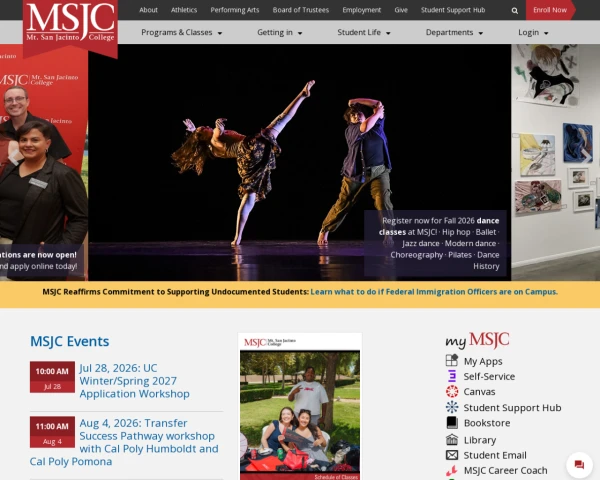Click the Bookstore book icon
This screenshot has width=600, height=480.
452,423
